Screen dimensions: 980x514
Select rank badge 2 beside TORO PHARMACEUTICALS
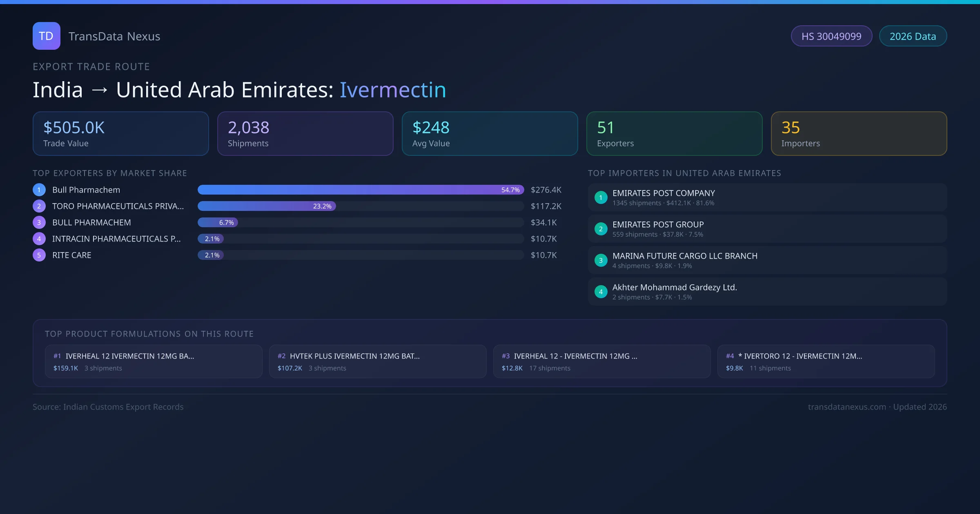(x=39, y=206)
